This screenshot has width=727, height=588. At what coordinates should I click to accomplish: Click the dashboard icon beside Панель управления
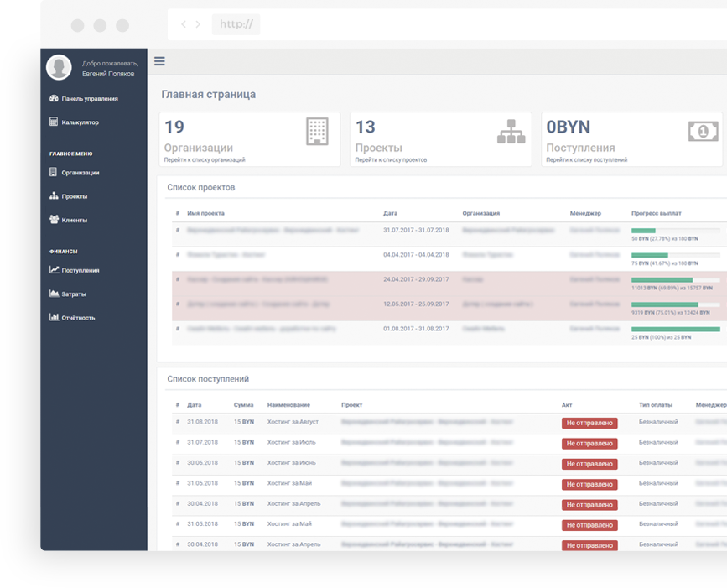click(x=54, y=98)
